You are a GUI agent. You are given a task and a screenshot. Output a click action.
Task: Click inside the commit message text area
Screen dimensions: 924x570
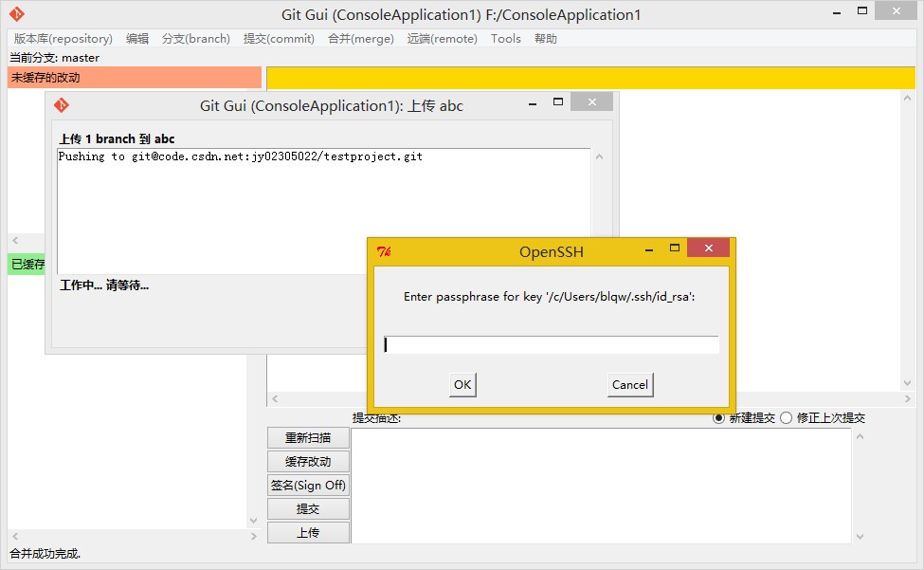pos(601,486)
